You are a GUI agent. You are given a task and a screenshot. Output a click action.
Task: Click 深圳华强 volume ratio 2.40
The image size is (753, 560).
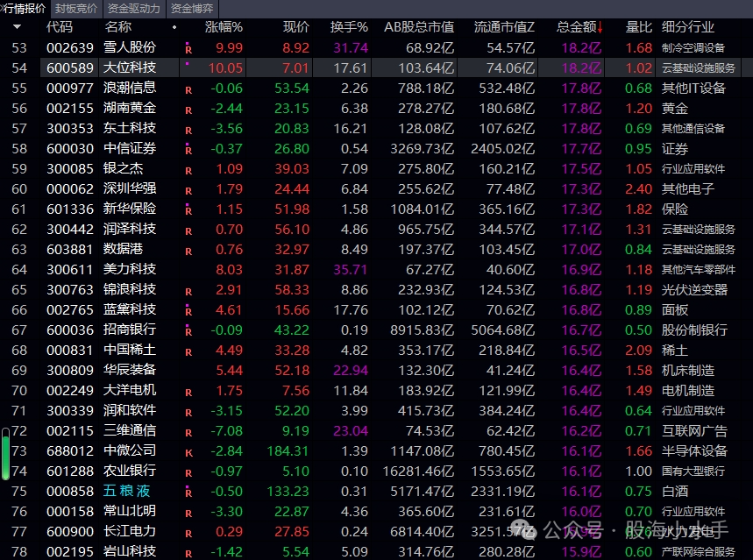coord(639,188)
